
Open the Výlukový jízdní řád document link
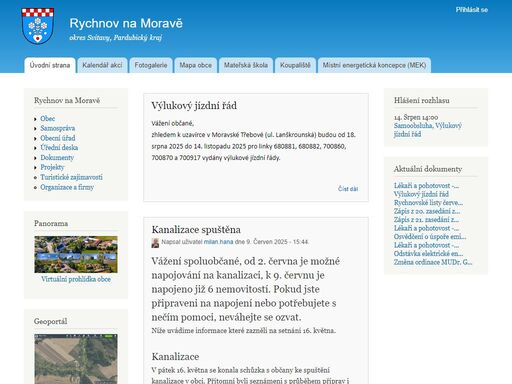click(x=421, y=194)
